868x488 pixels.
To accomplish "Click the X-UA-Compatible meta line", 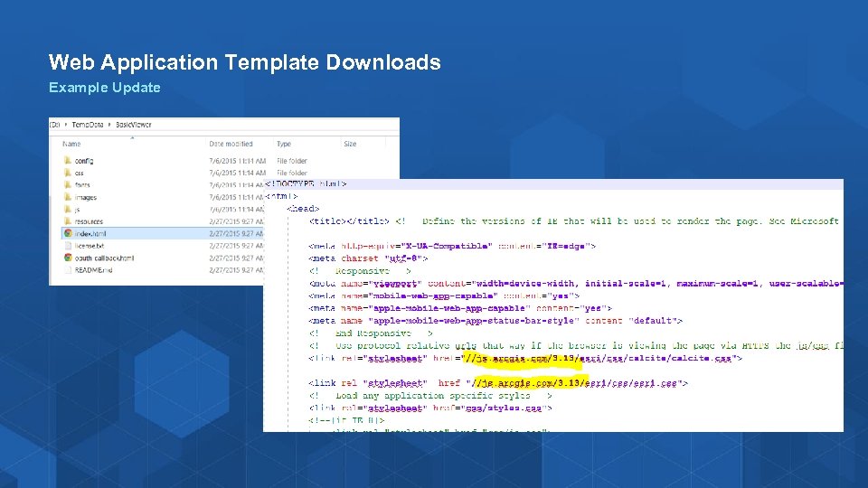I will [452, 246].
